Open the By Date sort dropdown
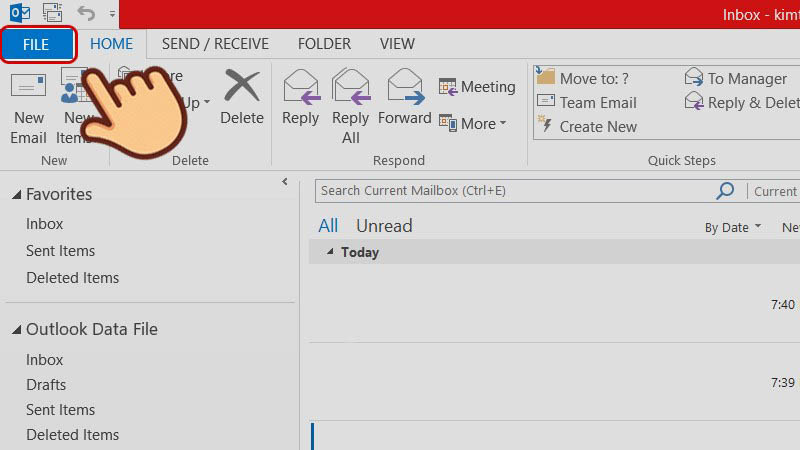The height and width of the screenshot is (450, 800). 733,227
